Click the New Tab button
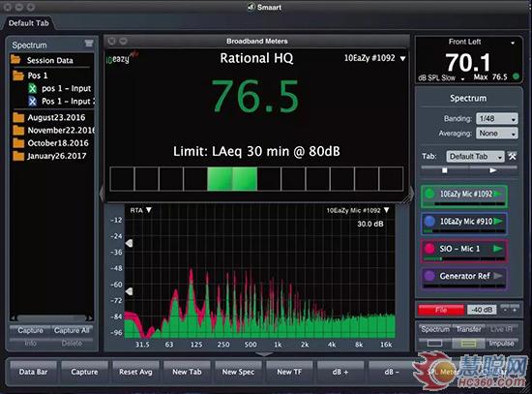 click(x=187, y=372)
